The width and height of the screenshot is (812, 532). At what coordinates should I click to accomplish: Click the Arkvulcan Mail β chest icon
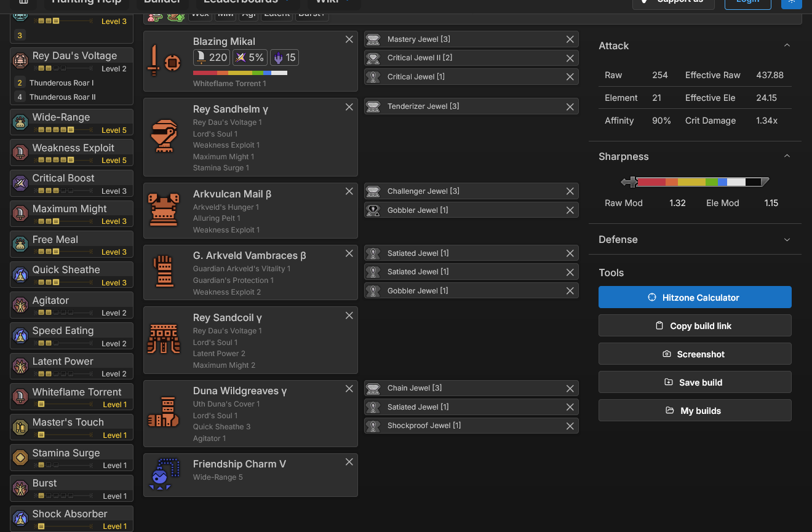point(163,210)
